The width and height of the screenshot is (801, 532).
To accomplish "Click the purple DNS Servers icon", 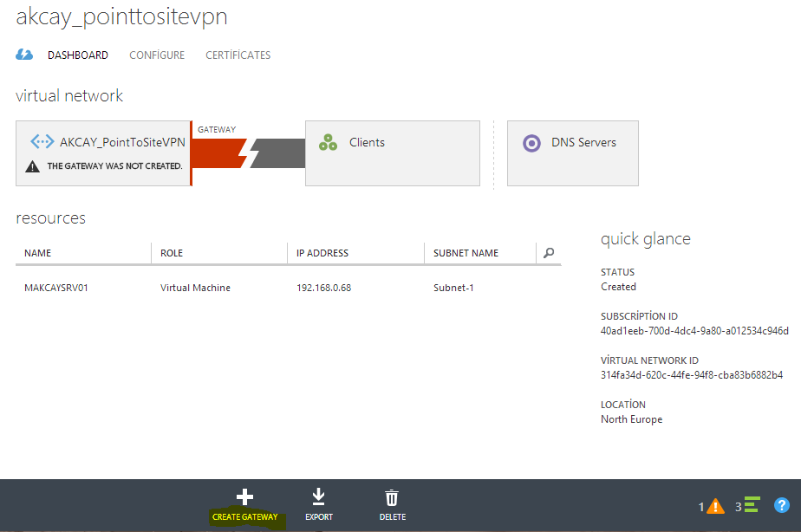I will tap(531, 143).
